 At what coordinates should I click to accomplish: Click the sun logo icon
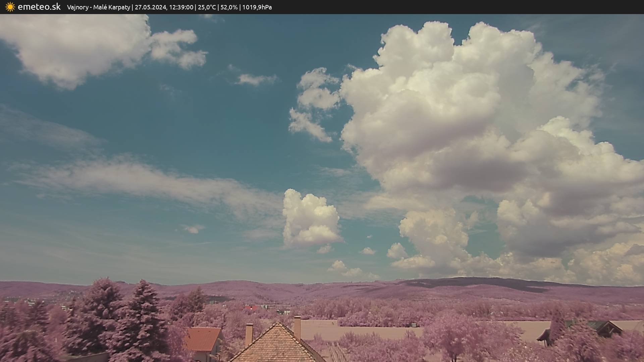coord(10,7)
